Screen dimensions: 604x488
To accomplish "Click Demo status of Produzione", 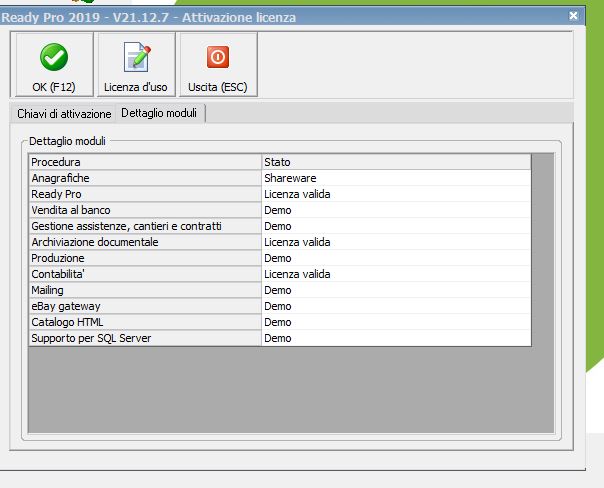I will [396, 258].
